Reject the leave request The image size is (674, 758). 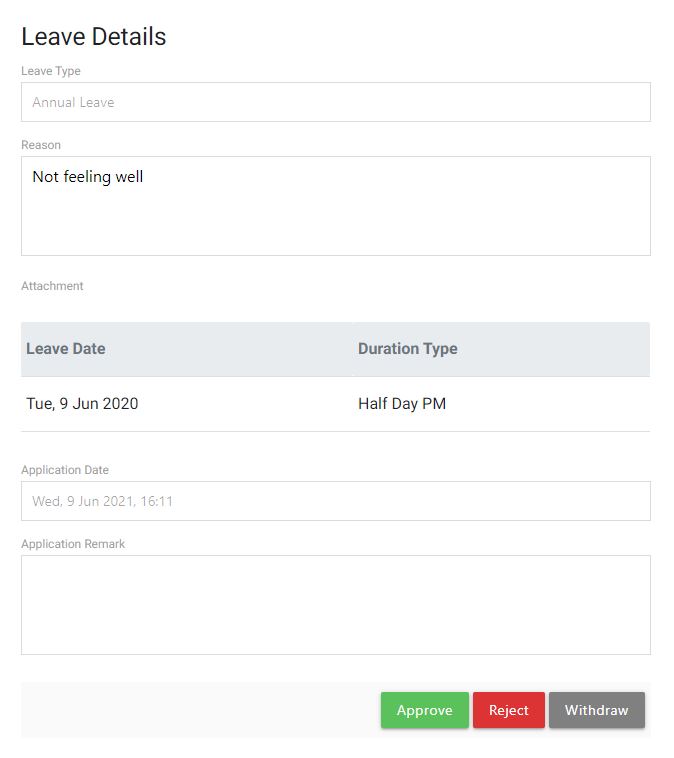pos(508,710)
